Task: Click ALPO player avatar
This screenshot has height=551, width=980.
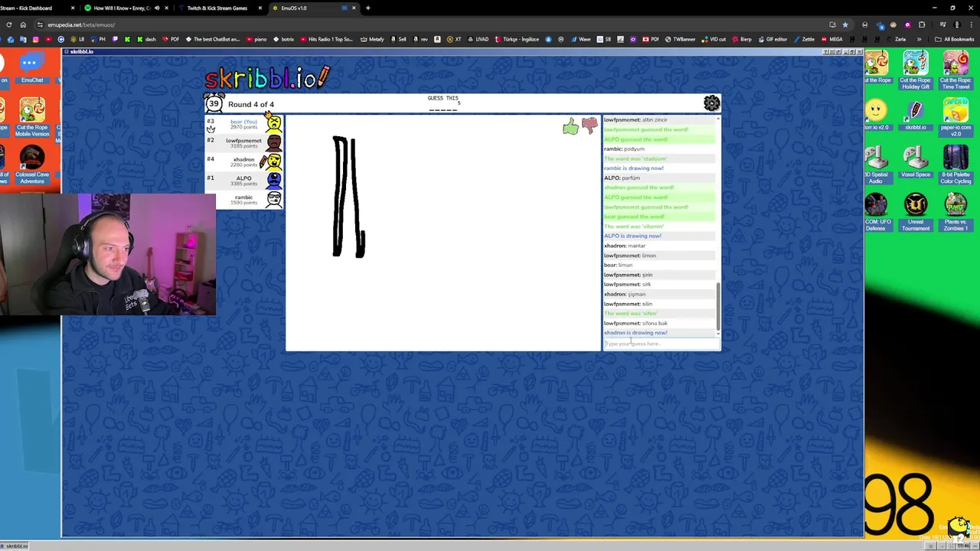Action: point(273,181)
